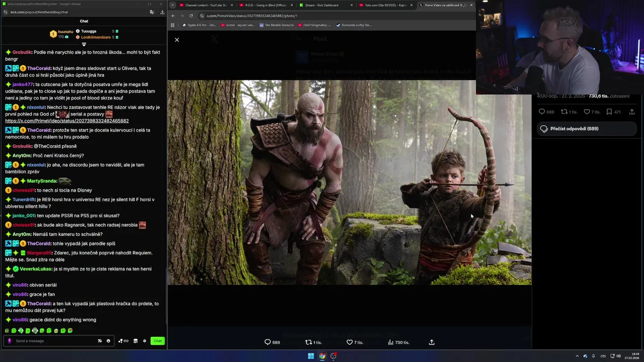Click username Tunerdrift in chat
The height and width of the screenshot is (362, 644).
[x=24, y=200]
